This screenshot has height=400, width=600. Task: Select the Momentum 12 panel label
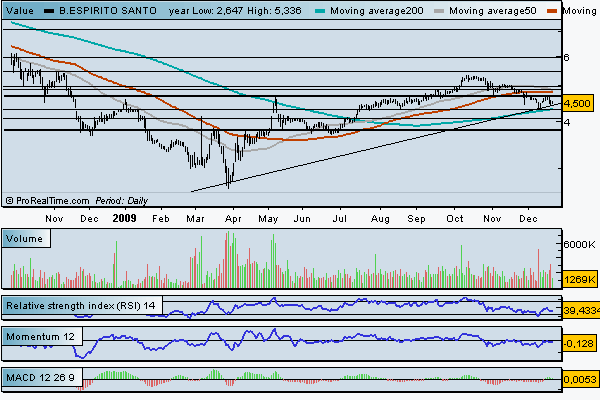point(40,337)
